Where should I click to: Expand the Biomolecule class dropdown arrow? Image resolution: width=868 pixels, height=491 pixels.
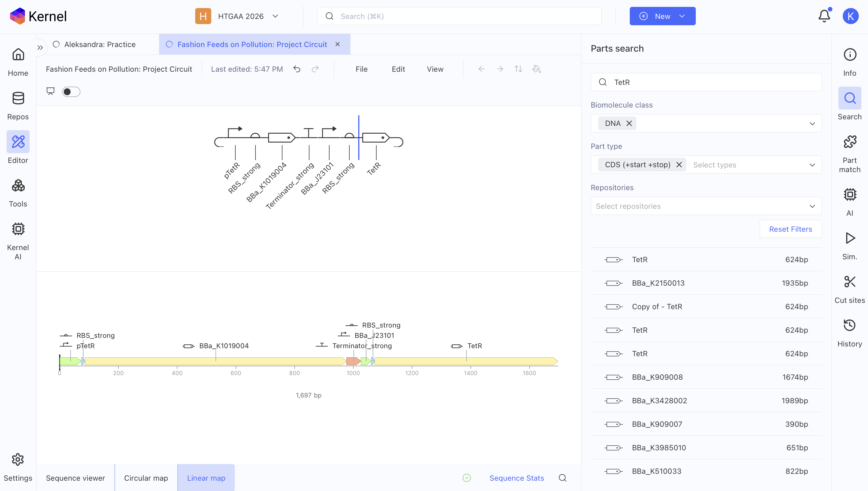coord(812,123)
